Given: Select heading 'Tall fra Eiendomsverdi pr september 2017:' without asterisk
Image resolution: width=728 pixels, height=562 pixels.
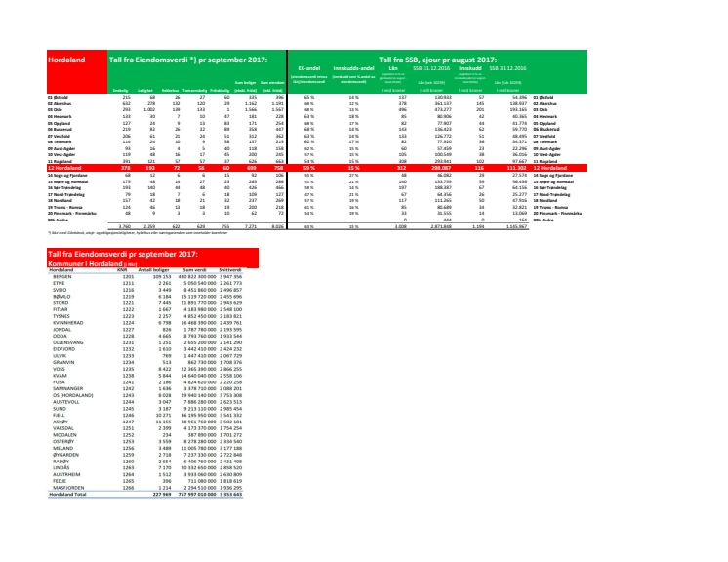Looking at the screenshot, I should [123, 254].
